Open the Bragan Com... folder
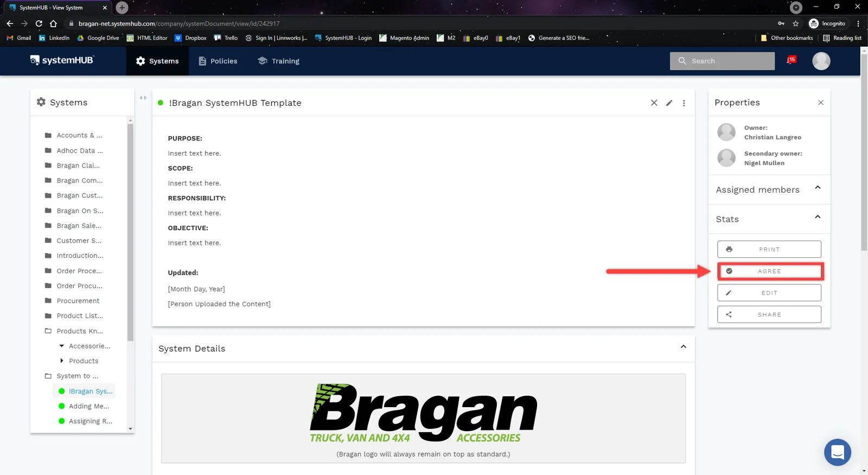 point(74,180)
